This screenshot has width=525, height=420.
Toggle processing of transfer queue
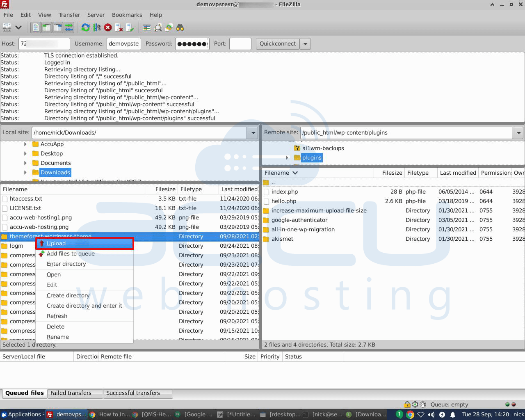(x=97, y=27)
